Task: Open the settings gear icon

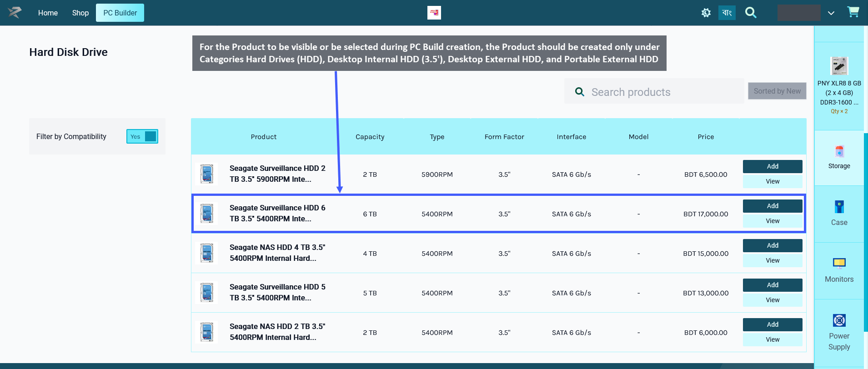Action: pos(706,13)
